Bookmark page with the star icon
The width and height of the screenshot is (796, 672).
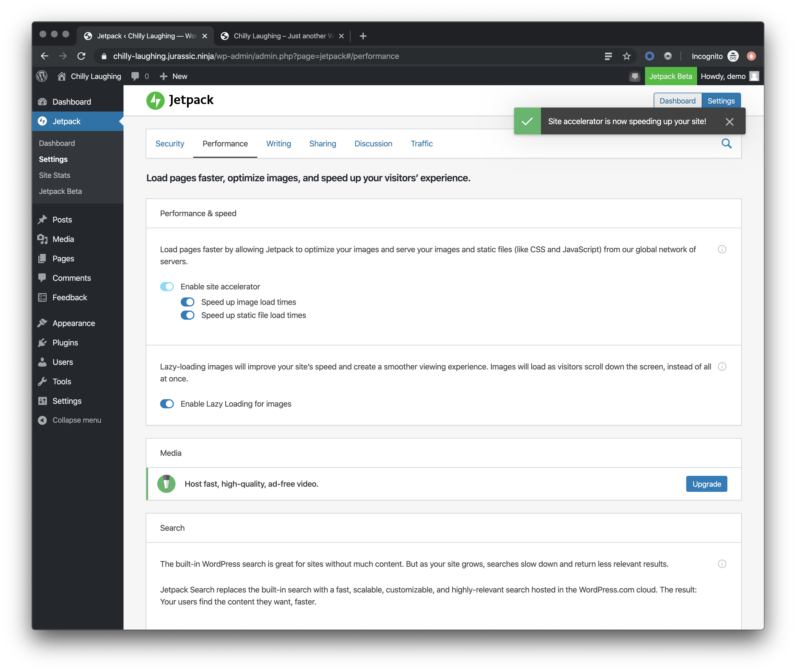tap(626, 56)
